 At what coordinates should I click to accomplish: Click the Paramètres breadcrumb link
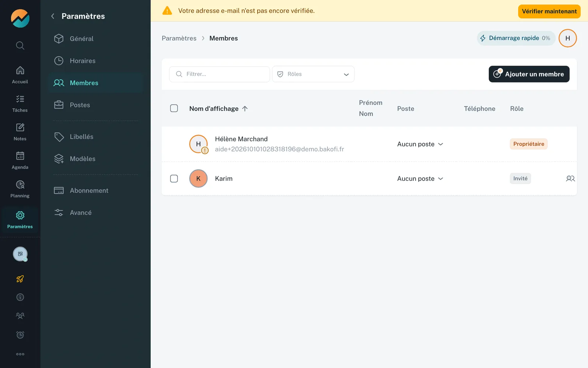coord(179,38)
